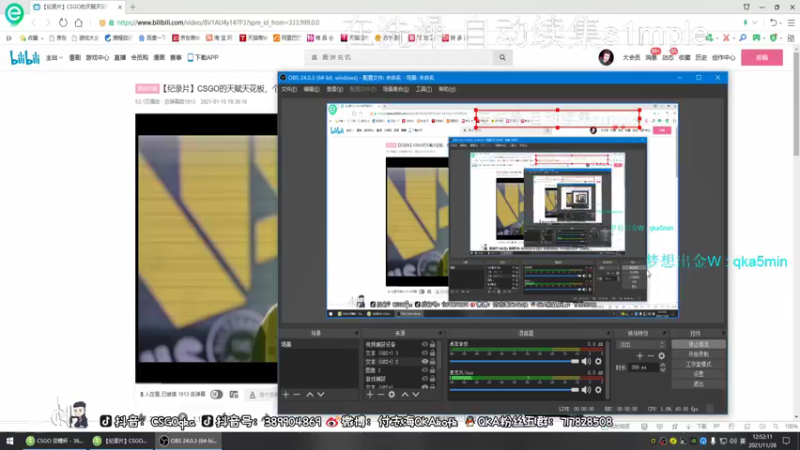
Task: Open the dropdown beside the browser undo arrow
Action: point(782,22)
